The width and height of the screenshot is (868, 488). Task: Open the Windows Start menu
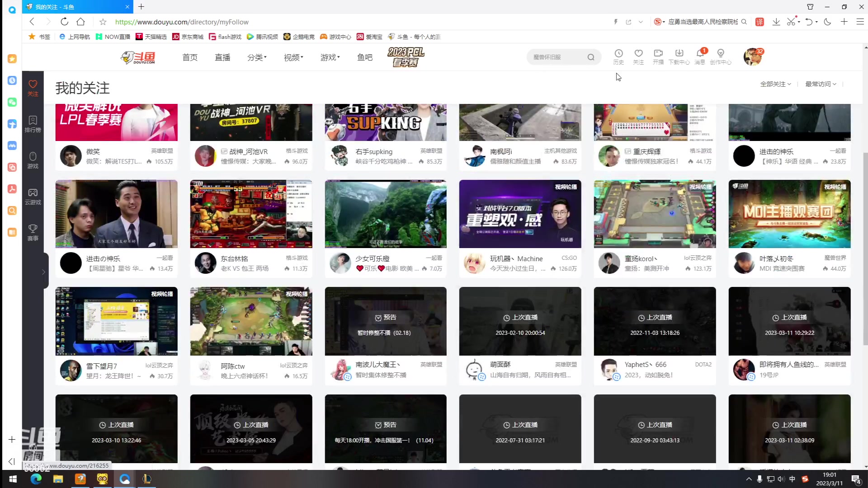coord(13,479)
